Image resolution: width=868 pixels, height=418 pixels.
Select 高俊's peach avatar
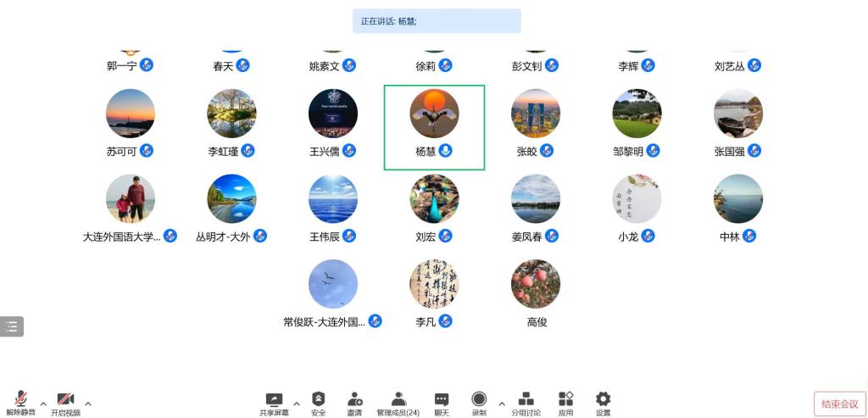pyautogui.click(x=536, y=284)
